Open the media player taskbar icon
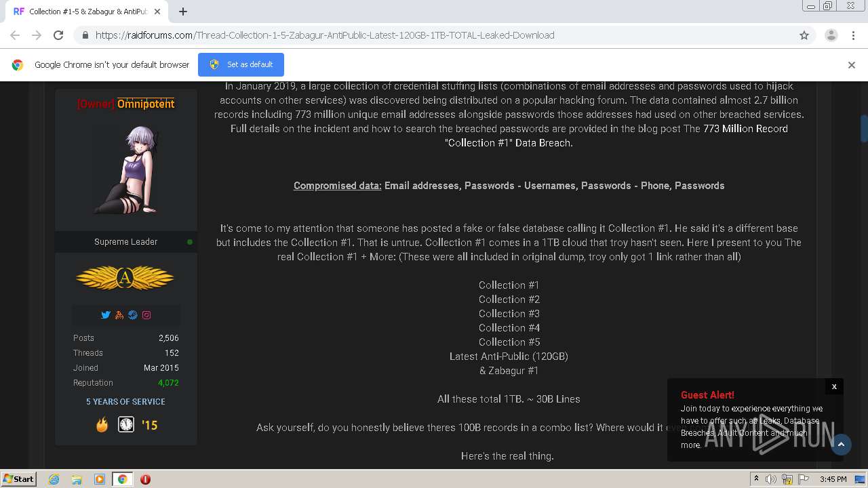 (x=100, y=479)
